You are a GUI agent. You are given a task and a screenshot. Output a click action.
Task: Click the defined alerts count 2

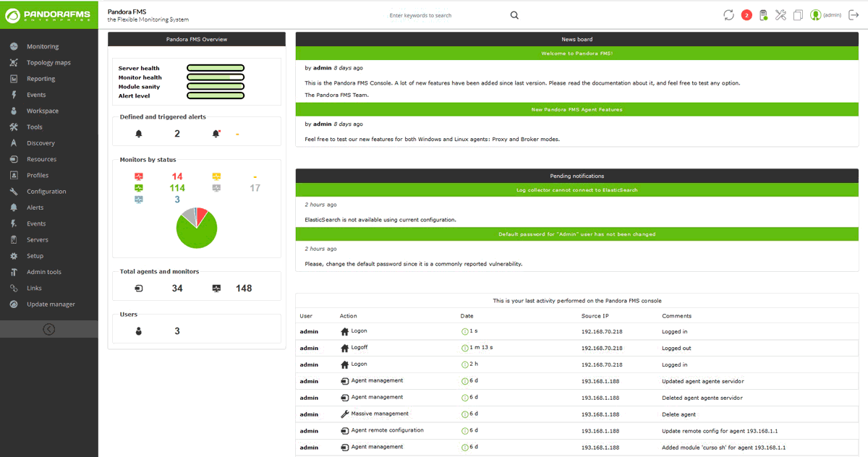177,134
